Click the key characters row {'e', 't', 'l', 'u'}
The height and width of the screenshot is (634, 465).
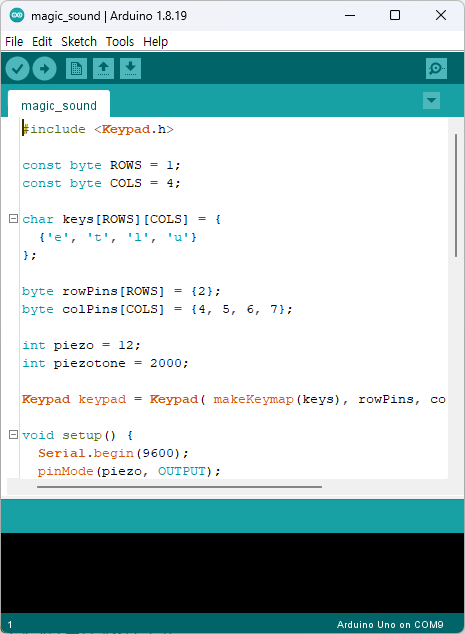tap(118, 237)
